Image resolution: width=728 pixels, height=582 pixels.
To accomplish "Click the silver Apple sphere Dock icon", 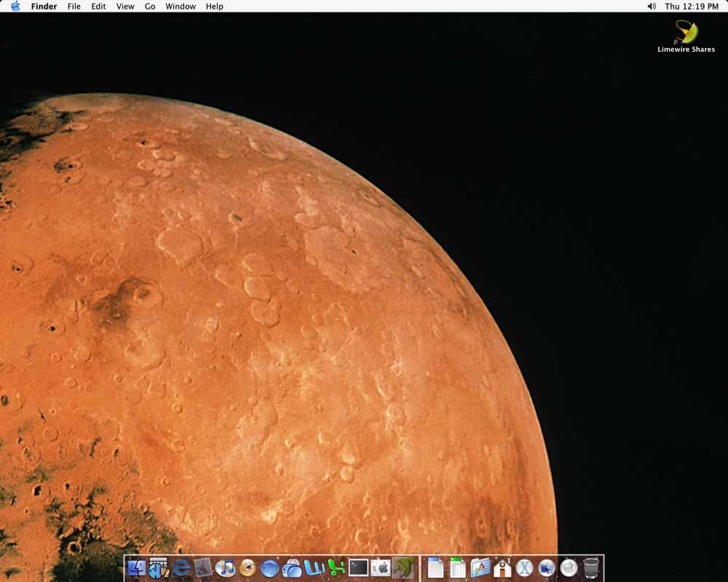I will pyautogui.click(x=569, y=568).
